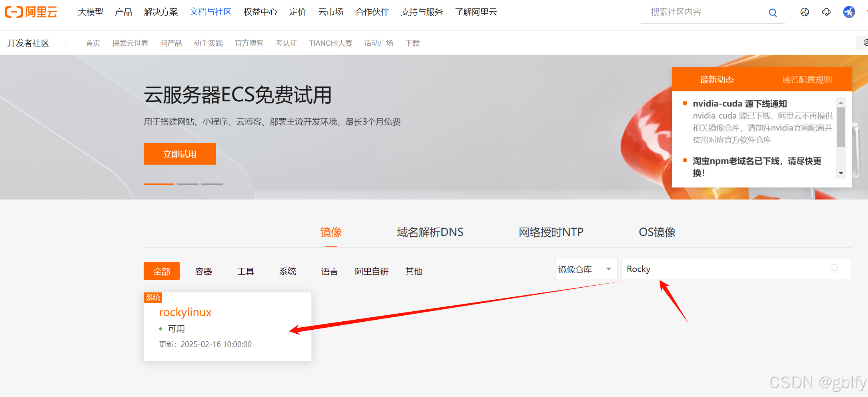The height and width of the screenshot is (397, 868).
Task: Open the 官方博客 link
Action: [249, 43]
